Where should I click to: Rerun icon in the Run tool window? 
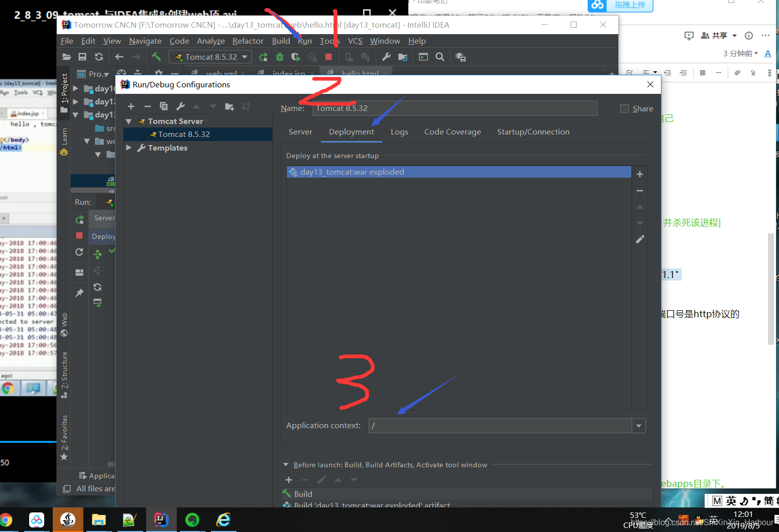pos(79,220)
